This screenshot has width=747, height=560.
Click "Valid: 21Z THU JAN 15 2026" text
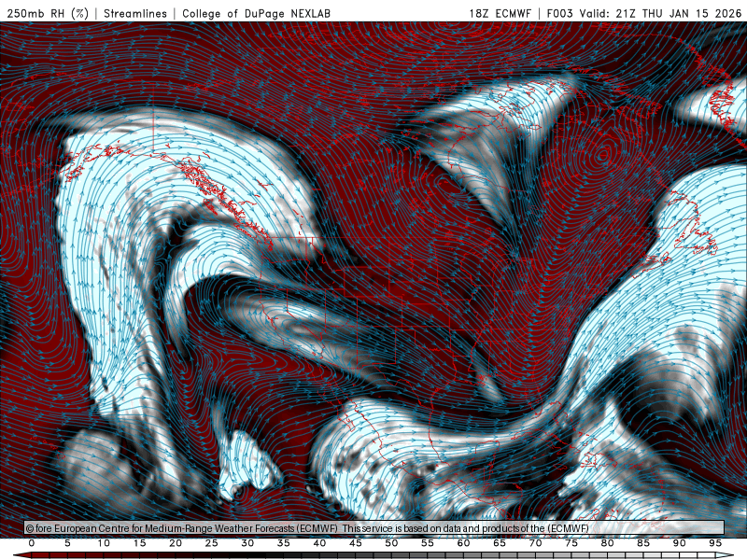click(660, 13)
